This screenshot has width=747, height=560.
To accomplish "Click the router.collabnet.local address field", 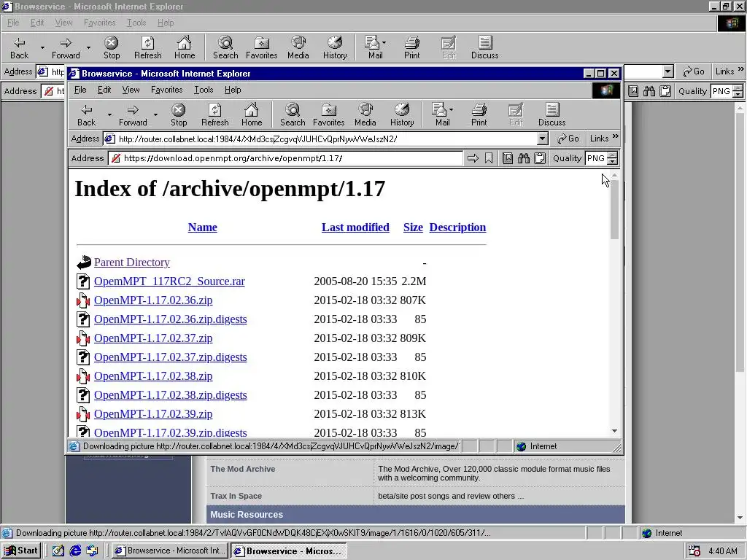I will (325, 139).
